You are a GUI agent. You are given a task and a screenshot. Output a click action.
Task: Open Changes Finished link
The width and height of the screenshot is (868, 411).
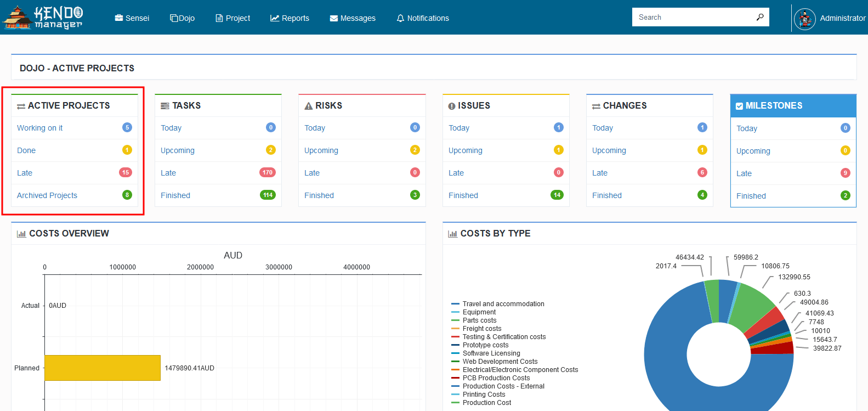[x=607, y=195]
